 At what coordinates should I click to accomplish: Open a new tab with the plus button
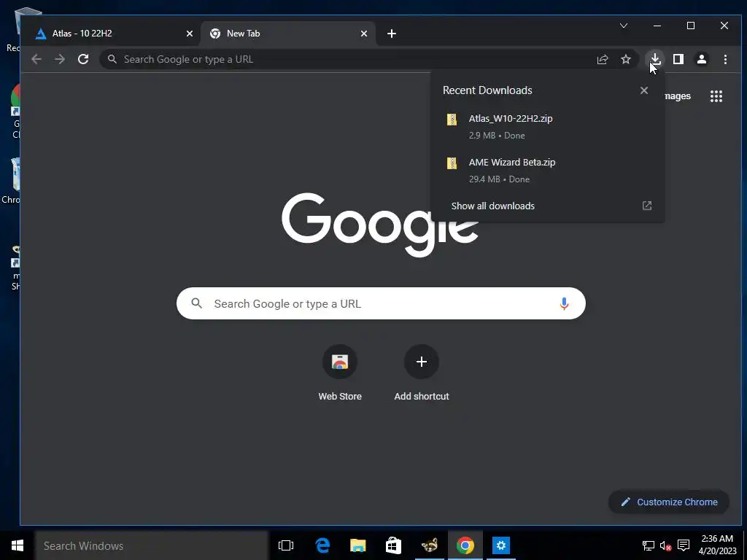click(392, 34)
